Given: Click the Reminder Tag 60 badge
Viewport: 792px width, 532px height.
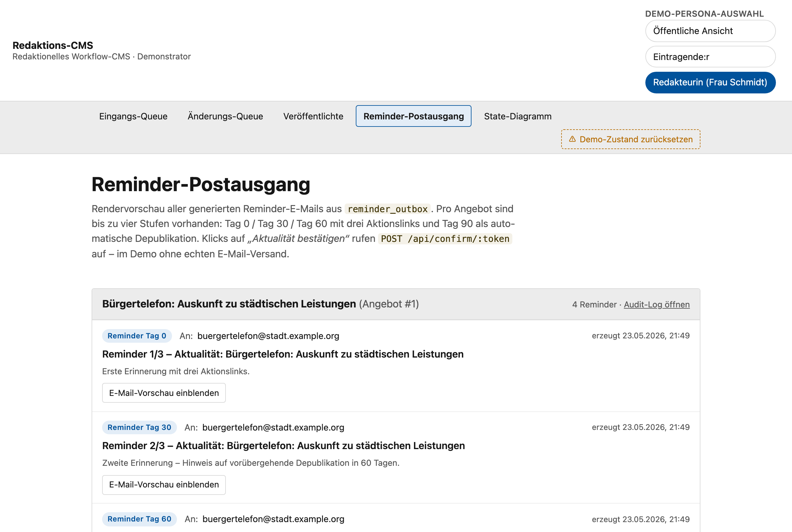Looking at the screenshot, I should tap(140, 519).
